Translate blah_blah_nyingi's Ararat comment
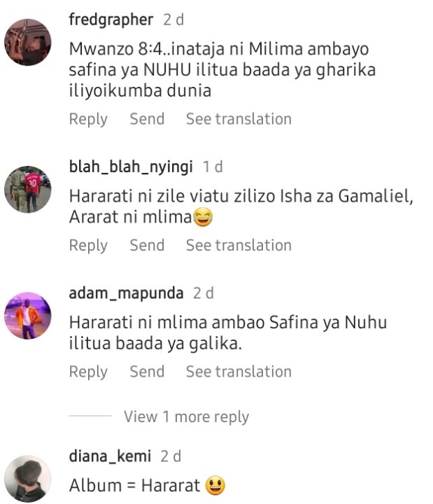 coord(239,245)
